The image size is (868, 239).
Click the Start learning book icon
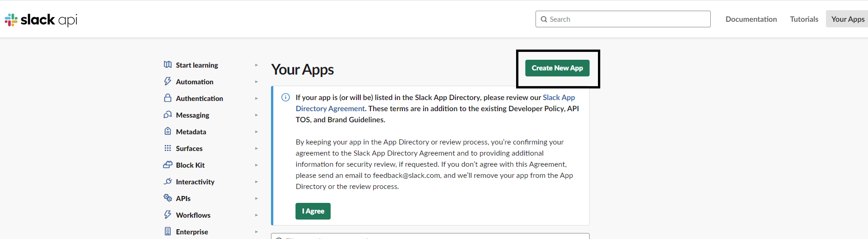pos(168,65)
